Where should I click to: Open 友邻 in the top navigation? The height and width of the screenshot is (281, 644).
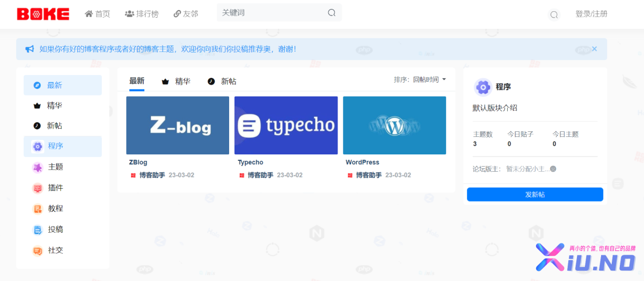(x=186, y=14)
